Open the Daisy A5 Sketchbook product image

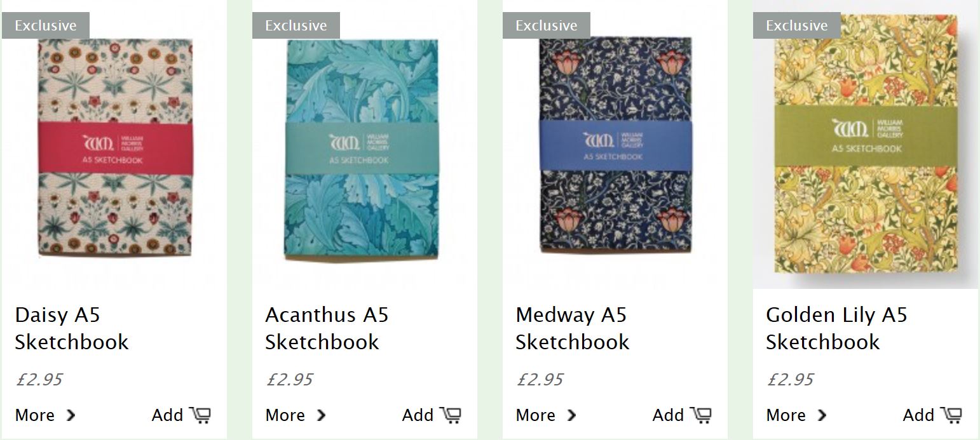click(x=114, y=145)
